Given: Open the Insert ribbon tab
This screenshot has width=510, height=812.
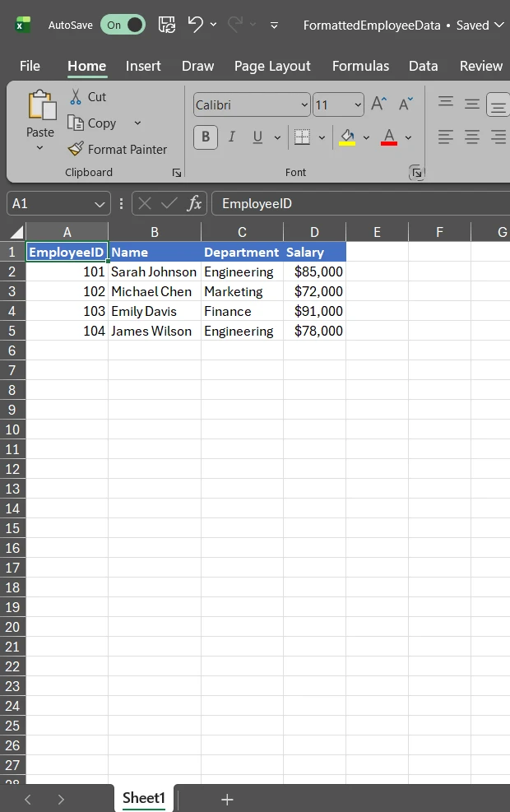Looking at the screenshot, I should click(x=143, y=66).
